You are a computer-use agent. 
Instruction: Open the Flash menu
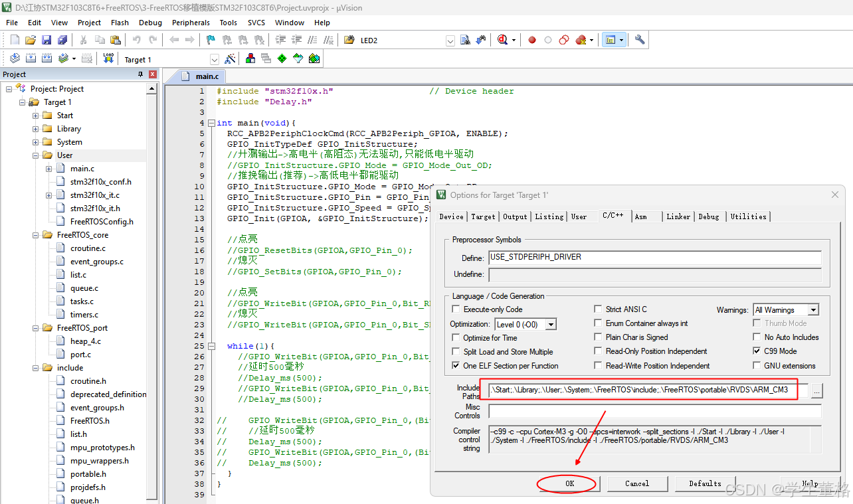click(120, 23)
